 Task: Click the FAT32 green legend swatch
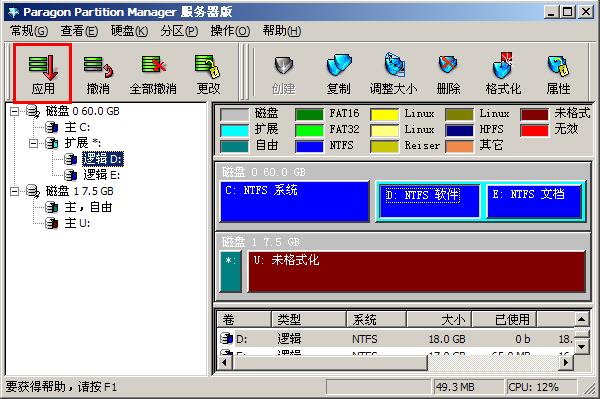point(309,130)
